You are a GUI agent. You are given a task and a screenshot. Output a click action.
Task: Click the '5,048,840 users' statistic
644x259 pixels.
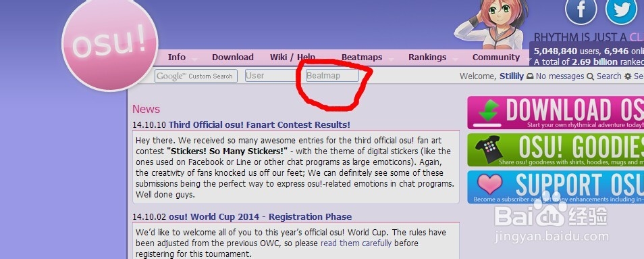click(567, 51)
